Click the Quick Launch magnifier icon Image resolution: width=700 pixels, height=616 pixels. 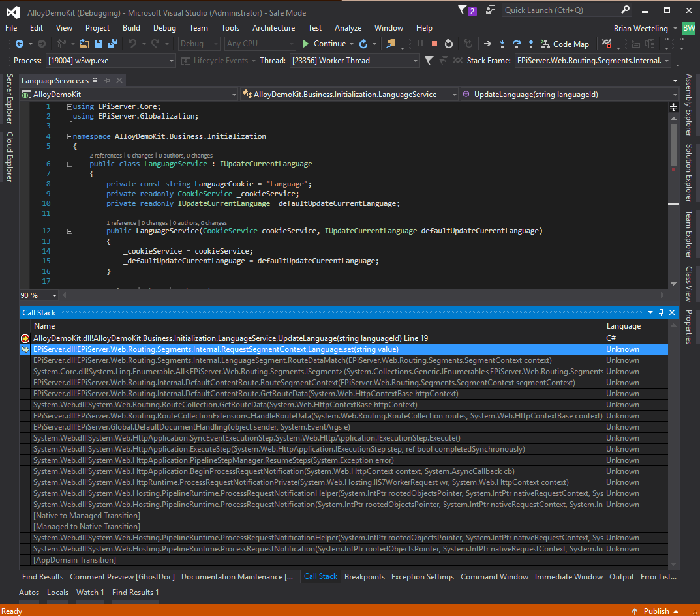[x=626, y=9]
